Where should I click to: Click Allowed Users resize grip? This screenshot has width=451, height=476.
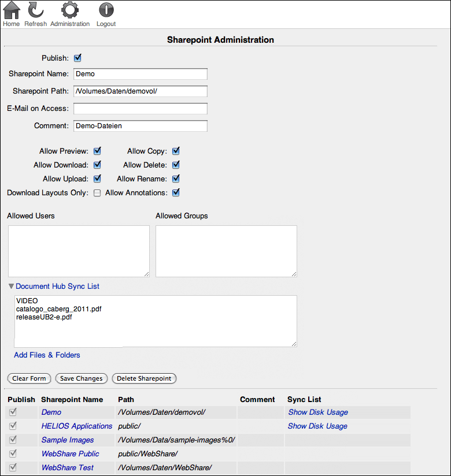pos(147,274)
